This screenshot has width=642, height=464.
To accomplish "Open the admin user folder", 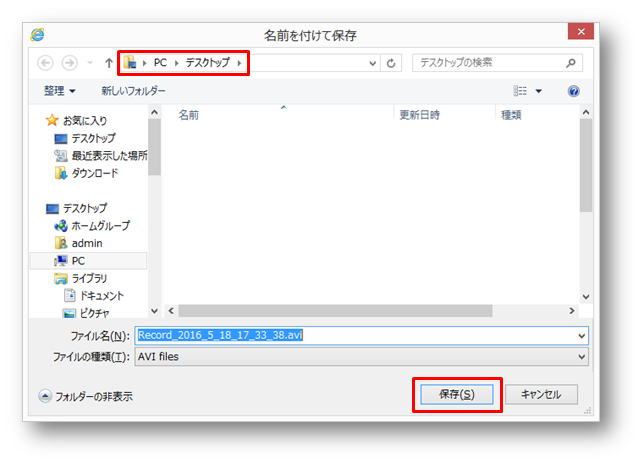I will [x=78, y=243].
